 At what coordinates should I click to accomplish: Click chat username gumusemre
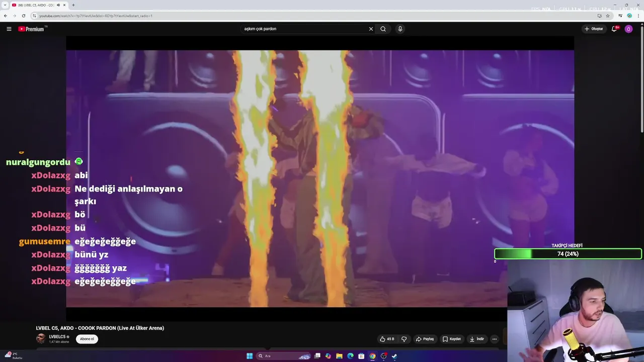point(44,241)
